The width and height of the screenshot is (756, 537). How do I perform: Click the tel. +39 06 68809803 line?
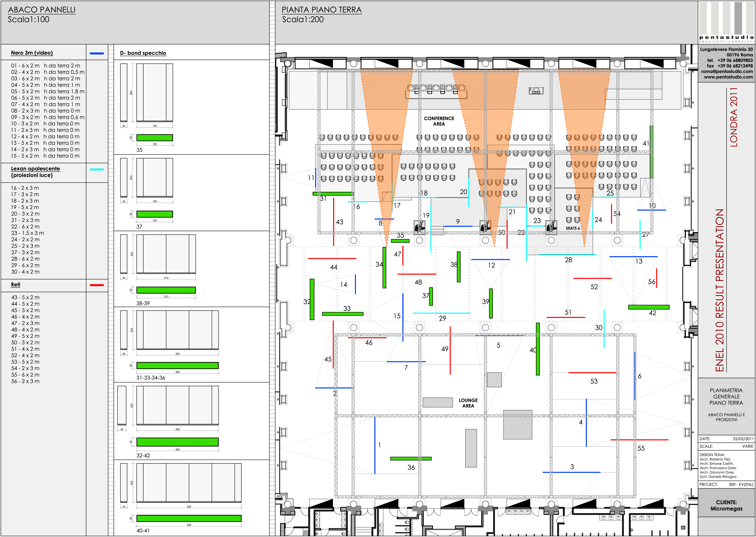click(730, 60)
